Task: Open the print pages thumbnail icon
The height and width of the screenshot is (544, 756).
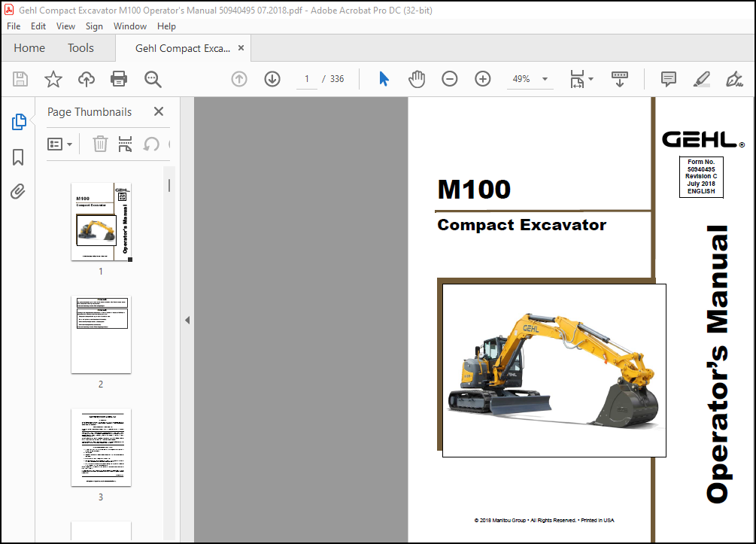Action: coord(126,144)
